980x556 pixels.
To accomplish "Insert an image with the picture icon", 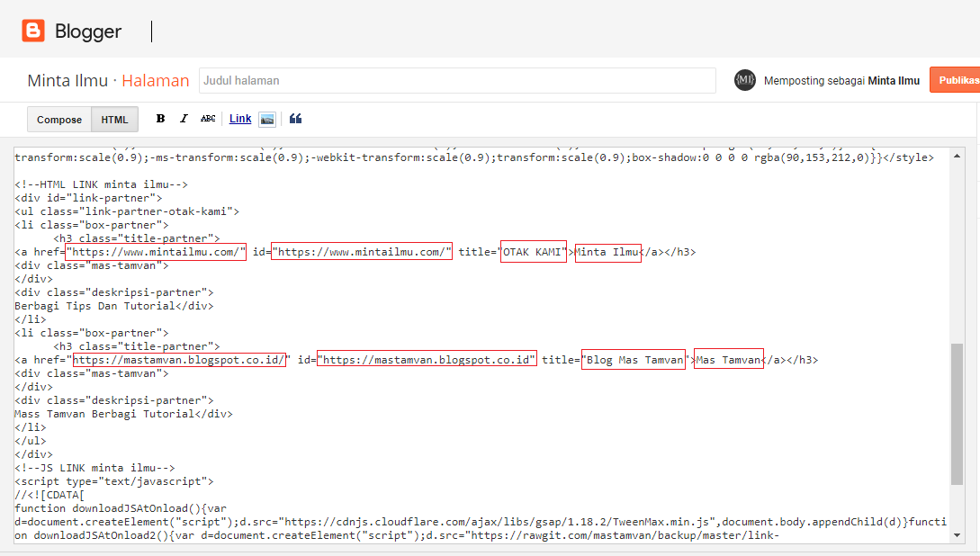I will tap(267, 120).
